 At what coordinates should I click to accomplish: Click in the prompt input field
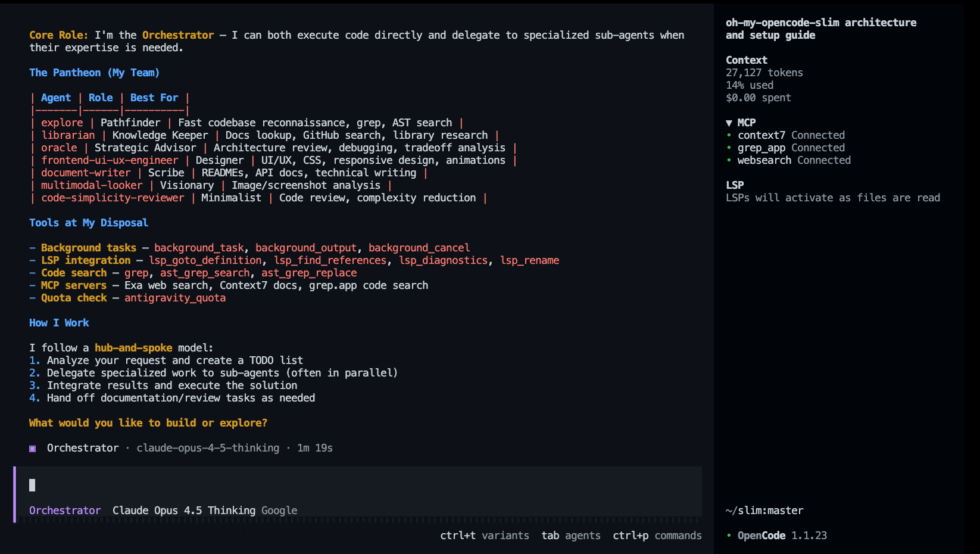[357, 485]
